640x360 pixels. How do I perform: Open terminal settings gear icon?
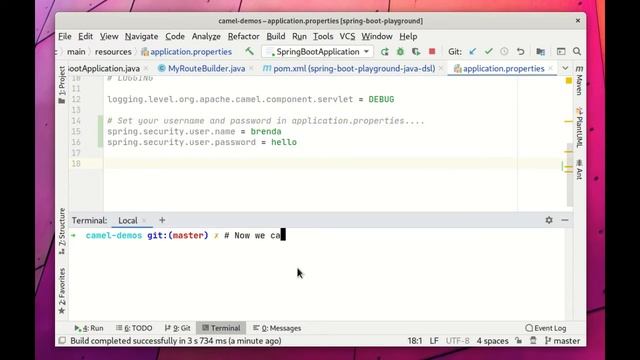[549, 220]
